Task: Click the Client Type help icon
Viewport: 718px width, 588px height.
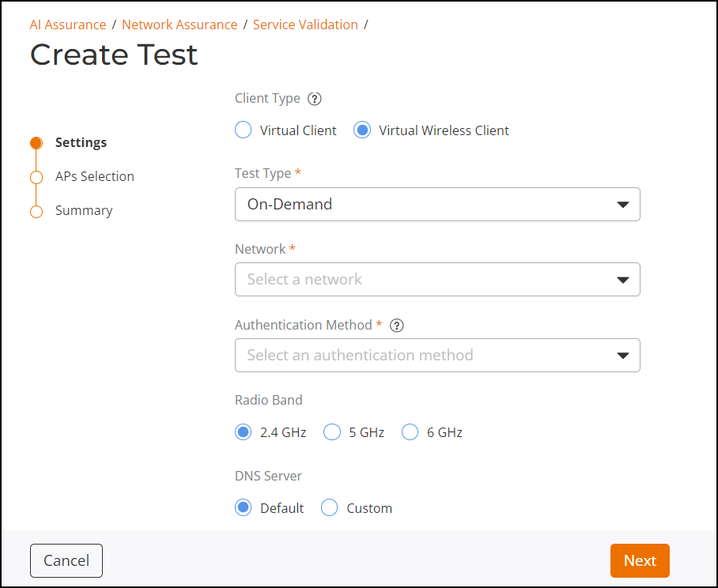Action: pyautogui.click(x=315, y=99)
